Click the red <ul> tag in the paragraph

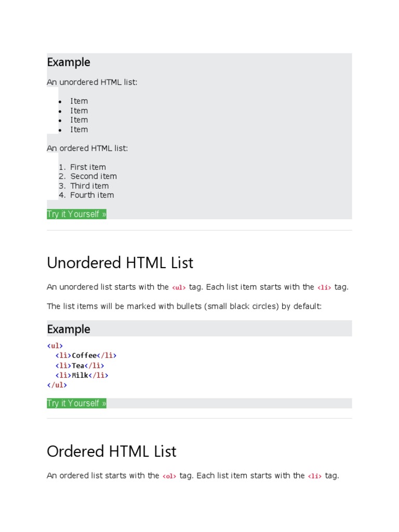[x=179, y=287]
